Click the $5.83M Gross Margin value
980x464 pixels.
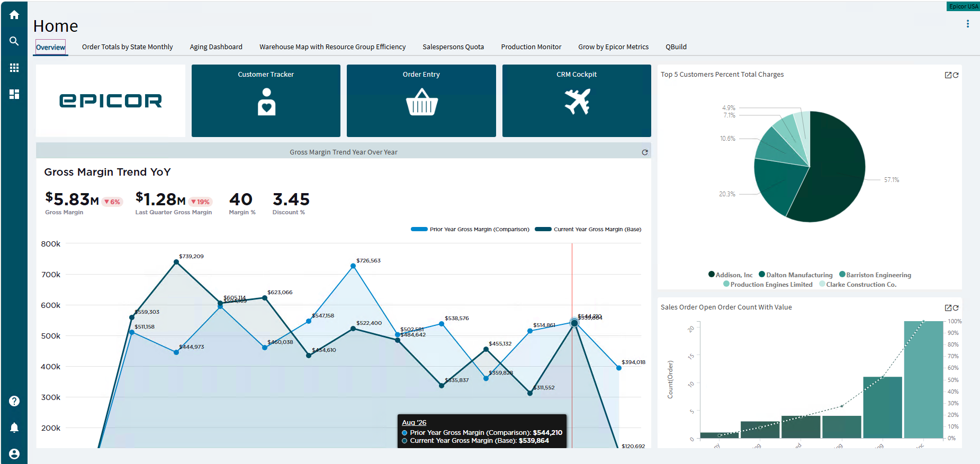click(72, 199)
